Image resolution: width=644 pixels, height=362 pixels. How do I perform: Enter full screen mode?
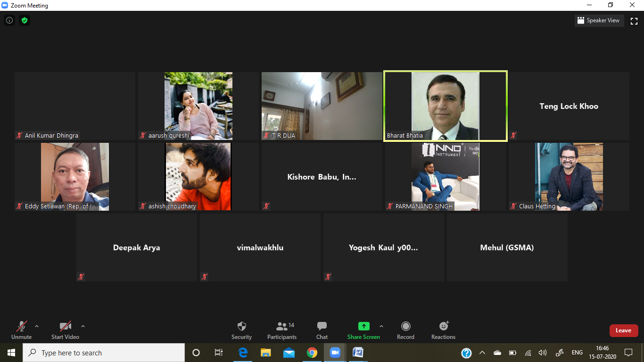point(634,21)
